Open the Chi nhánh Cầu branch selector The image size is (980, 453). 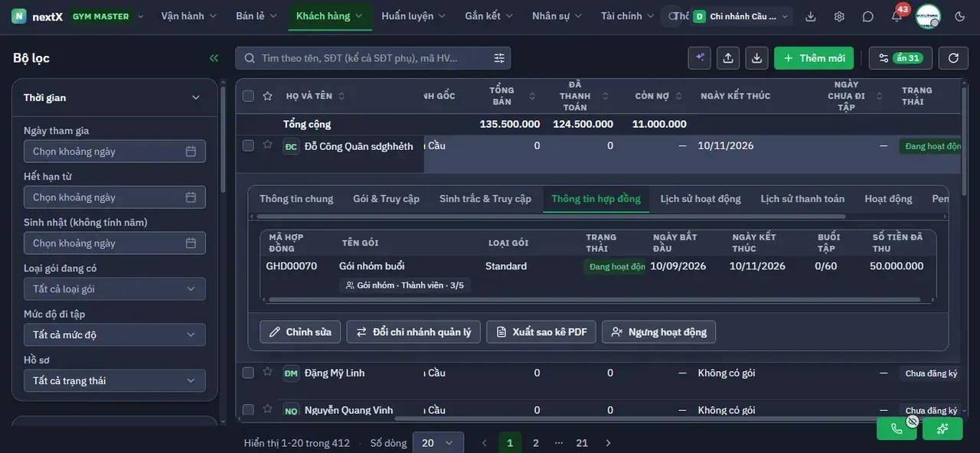(742, 16)
